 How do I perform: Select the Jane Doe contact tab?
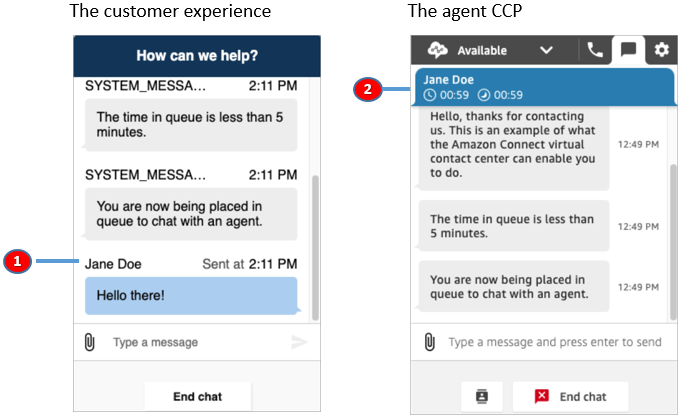pos(540,87)
